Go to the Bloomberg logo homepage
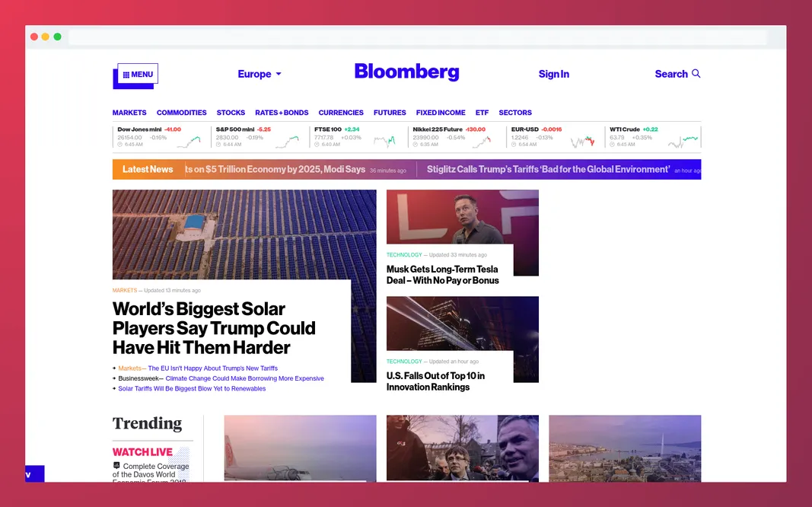Screen dimensions: 812x507 (406, 72)
